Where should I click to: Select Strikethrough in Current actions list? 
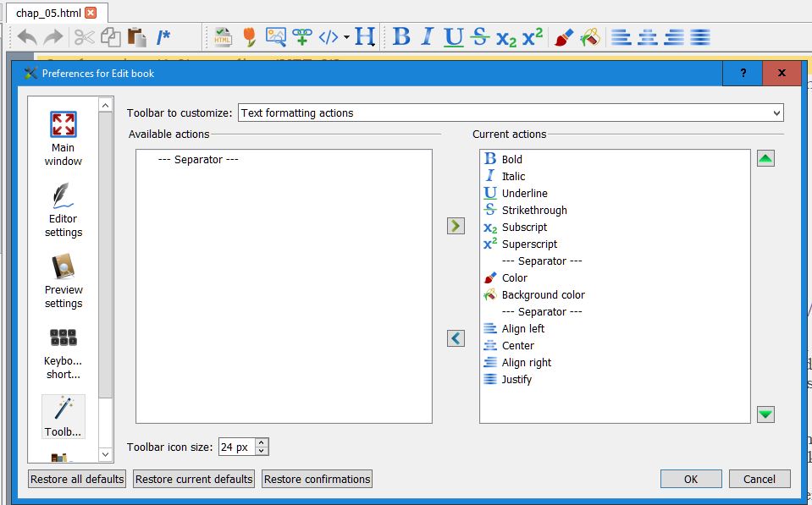615,210
